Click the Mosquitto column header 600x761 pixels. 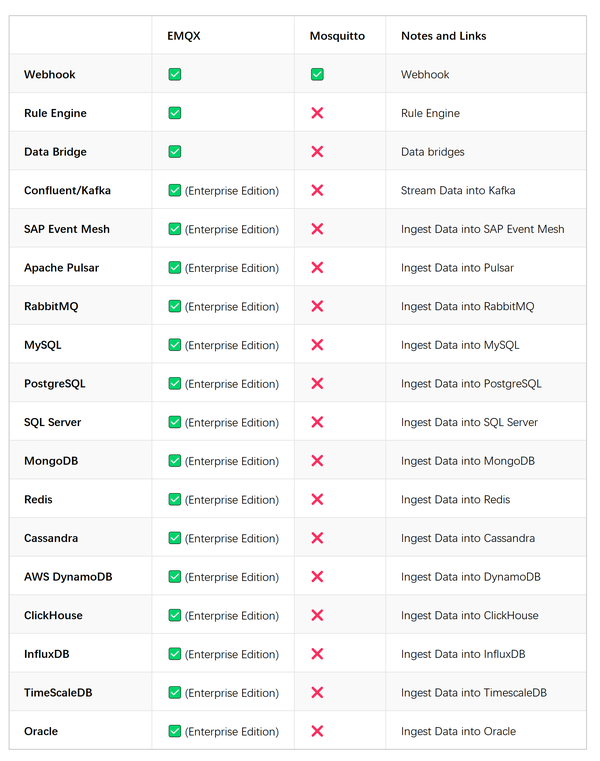tap(337, 36)
